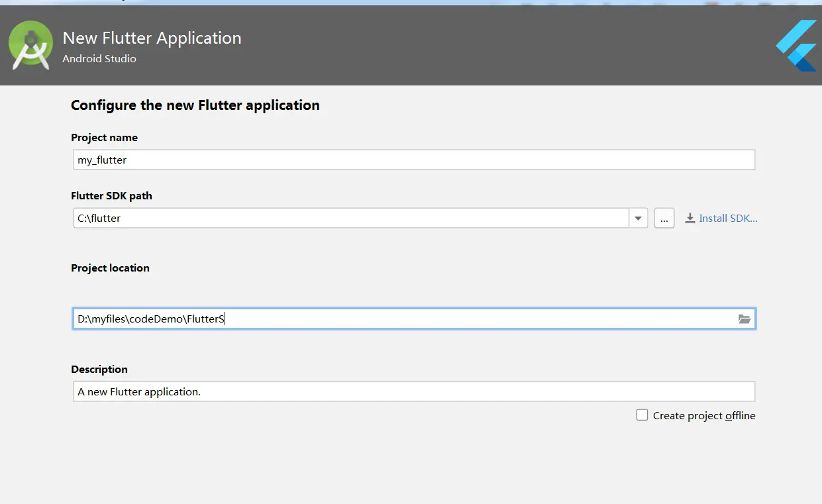822x504 pixels.
Task: Click the 'Flutter SDK path' label
Action: [111, 196]
